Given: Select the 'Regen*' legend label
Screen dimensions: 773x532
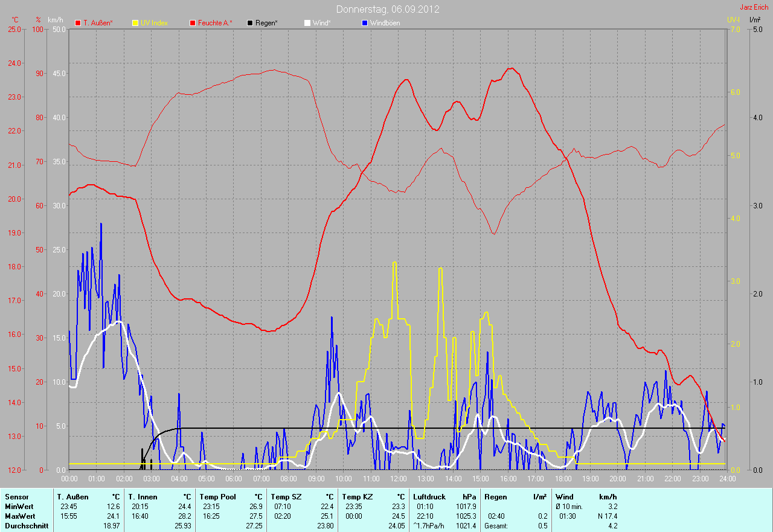Looking at the screenshot, I should [x=266, y=23].
